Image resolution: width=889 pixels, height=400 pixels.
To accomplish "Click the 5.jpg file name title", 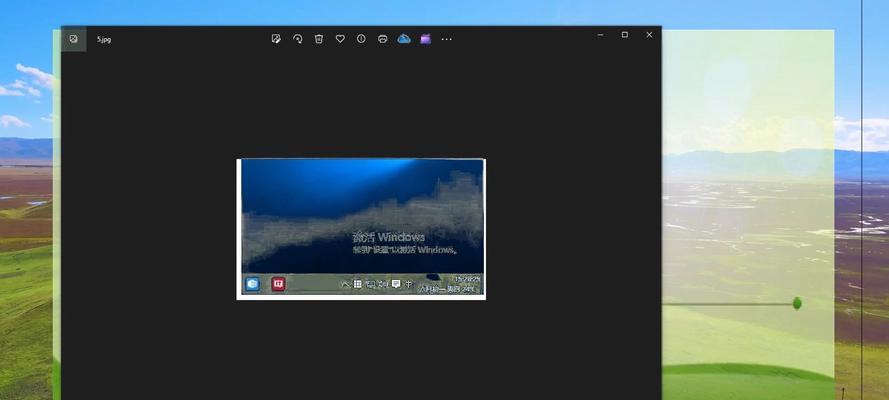I will [104, 40].
